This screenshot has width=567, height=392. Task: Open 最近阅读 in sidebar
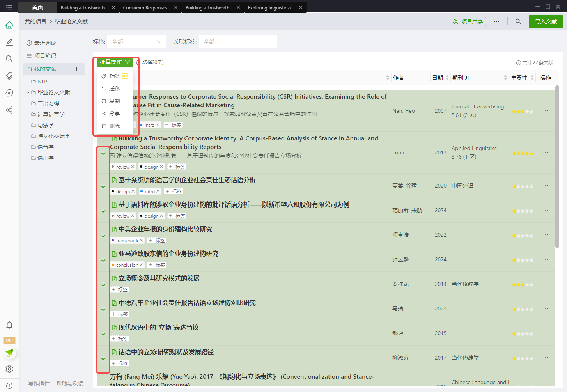[x=41, y=43]
